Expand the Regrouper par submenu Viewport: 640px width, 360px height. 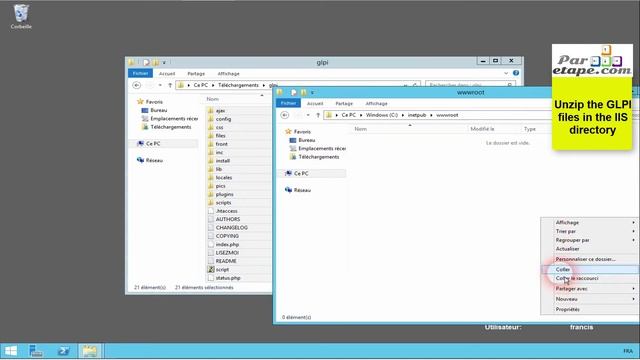(590, 240)
